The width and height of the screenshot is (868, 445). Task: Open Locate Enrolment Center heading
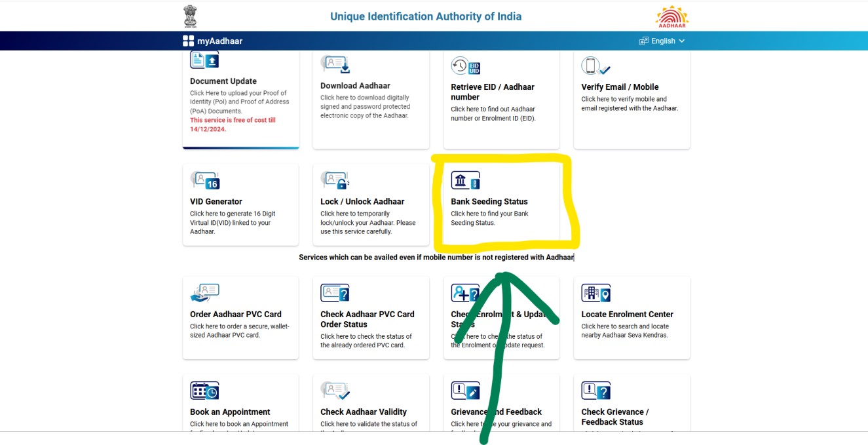[628, 315]
